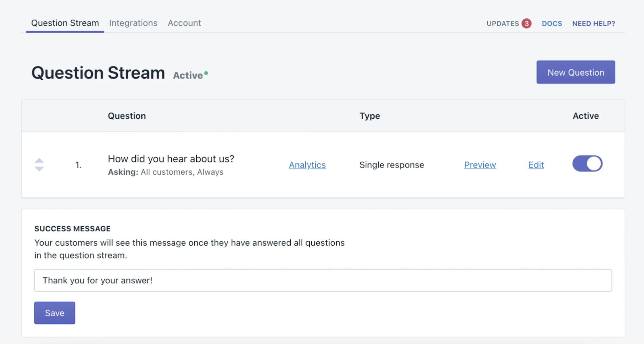Move question 1 down with arrow
Image resolution: width=644 pixels, height=344 pixels.
(39, 169)
